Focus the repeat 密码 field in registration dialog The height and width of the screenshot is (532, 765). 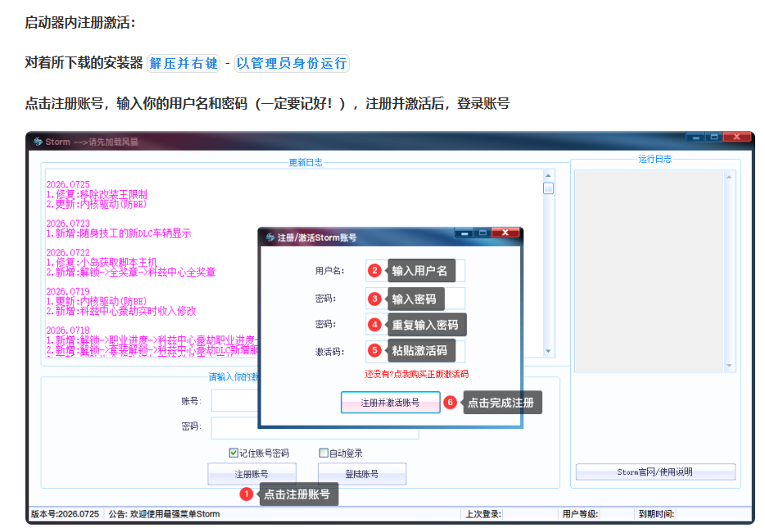(x=415, y=324)
